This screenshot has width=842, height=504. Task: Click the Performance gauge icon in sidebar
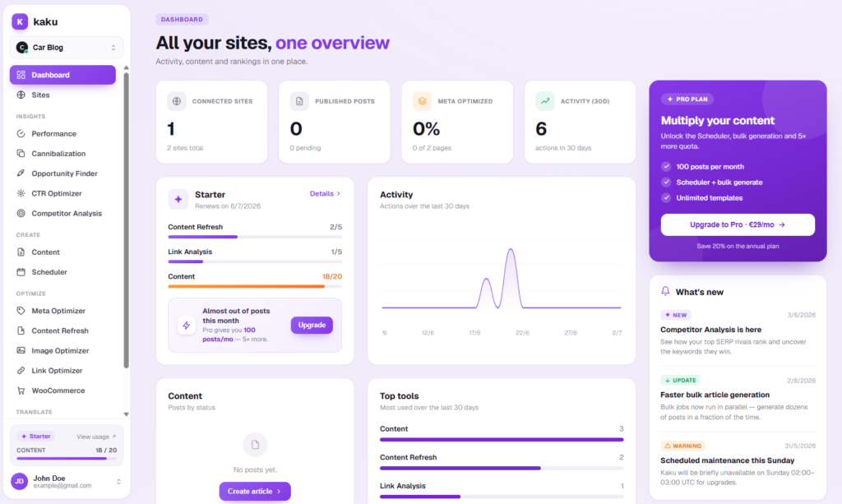click(x=21, y=134)
